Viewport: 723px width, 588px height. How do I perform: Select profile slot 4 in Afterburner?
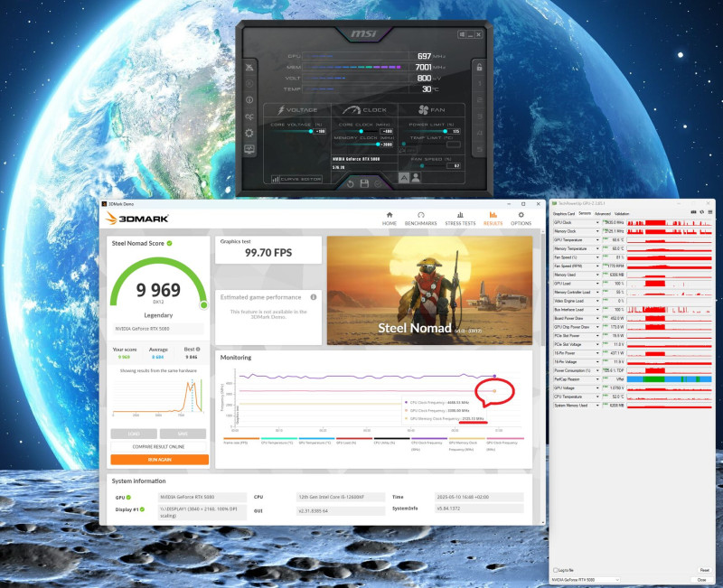pos(480,133)
